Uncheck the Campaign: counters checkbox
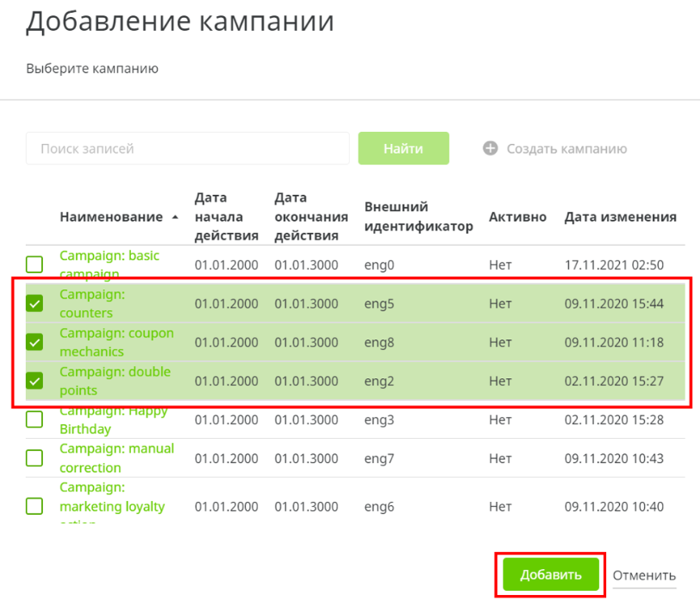The height and width of the screenshot is (599, 700). click(x=34, y=304)
